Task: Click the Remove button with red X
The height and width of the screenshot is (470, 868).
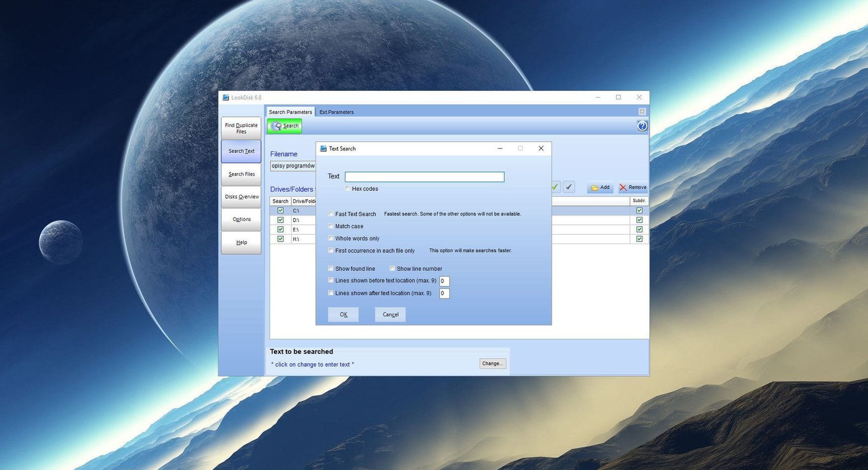Action: point(633,188)
